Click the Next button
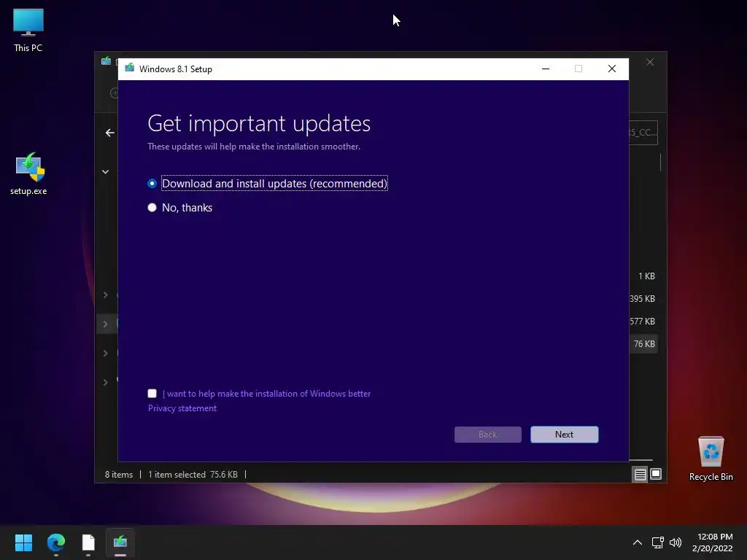 coord(564,435)
